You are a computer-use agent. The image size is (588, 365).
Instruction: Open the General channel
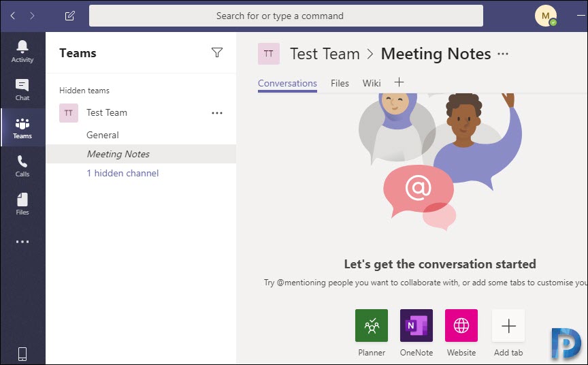(x=103, y=135)
